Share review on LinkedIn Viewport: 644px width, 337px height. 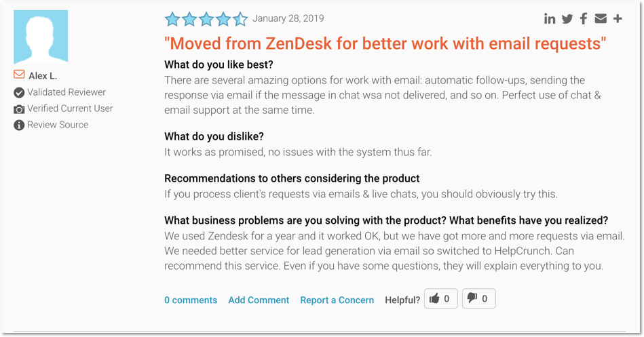[x=550, y=18]
